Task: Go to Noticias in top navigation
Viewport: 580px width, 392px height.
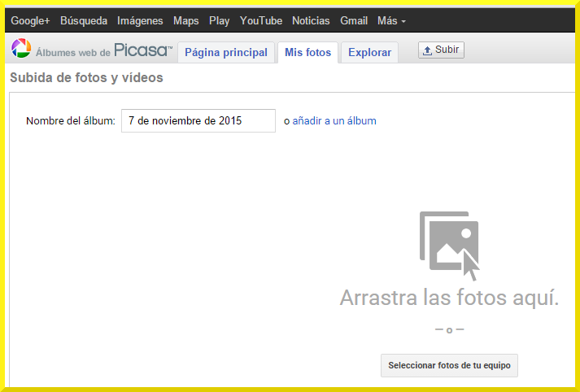Action: click(311, 21)
